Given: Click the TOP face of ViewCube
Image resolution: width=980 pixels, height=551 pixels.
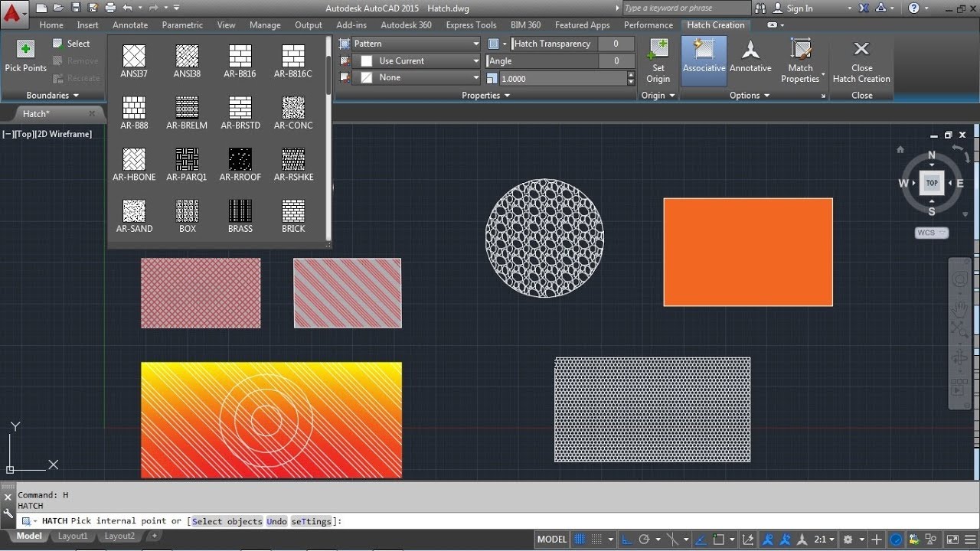Looking at the screenshot, I should point(932,184).
